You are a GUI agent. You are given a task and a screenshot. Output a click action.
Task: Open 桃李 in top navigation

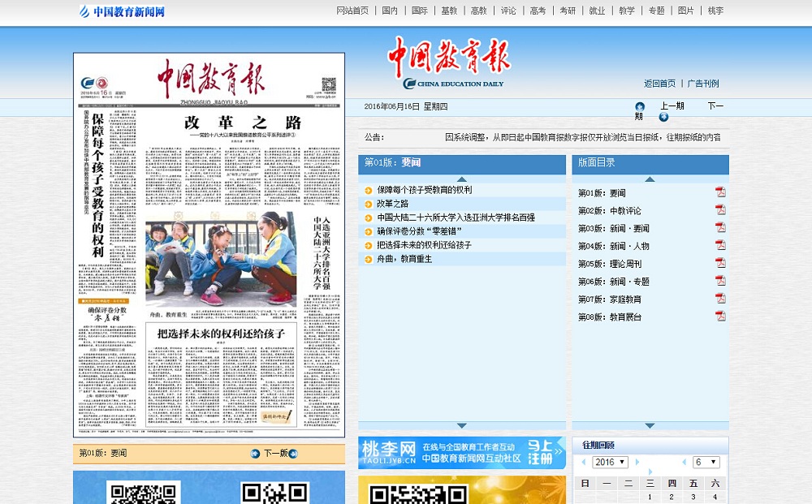715,11
